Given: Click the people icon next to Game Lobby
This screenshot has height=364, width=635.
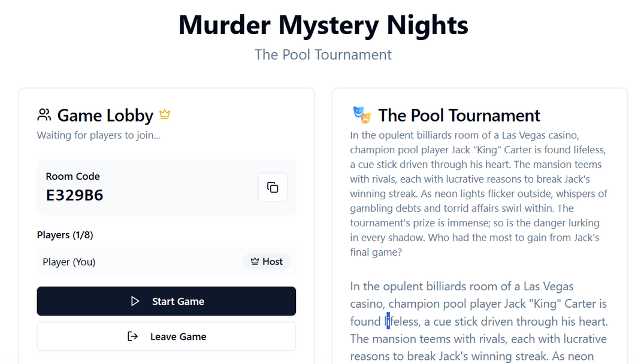Looking at the screenshot, I should [44, 115].
